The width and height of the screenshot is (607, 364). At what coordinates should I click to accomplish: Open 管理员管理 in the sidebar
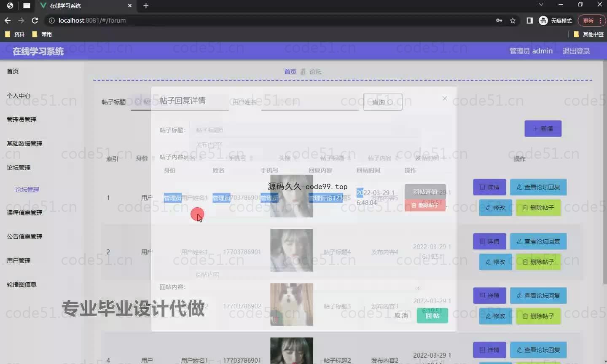click(21, 120)
